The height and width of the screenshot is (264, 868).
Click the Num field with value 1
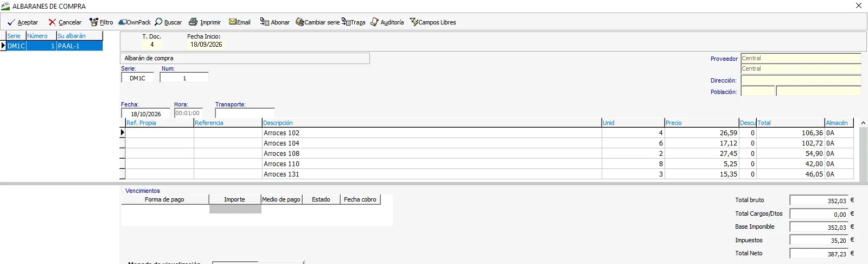184,78
